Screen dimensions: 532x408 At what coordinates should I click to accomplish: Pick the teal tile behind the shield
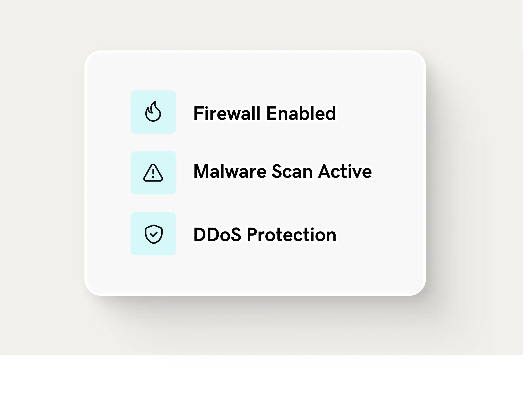[153, 234]
